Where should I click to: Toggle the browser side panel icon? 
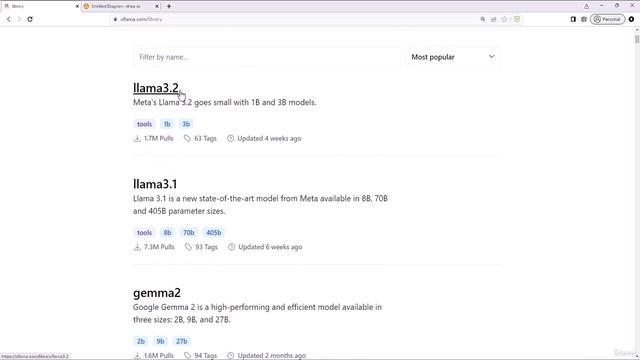(573, 19)
